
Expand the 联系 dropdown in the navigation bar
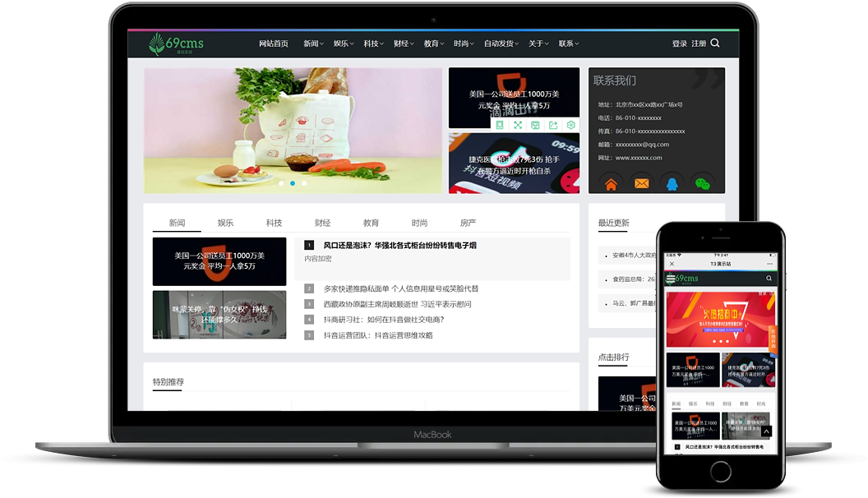coord(569,44)
